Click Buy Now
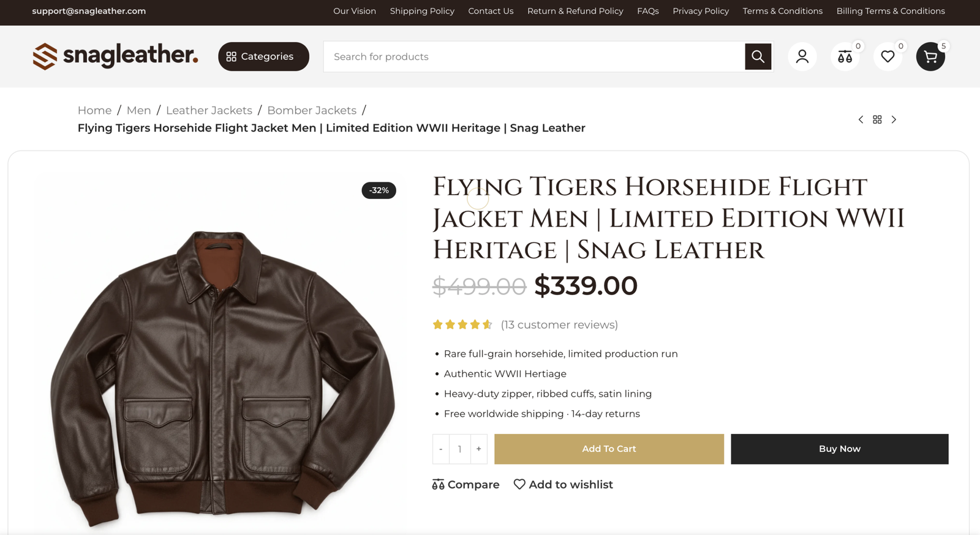 coord(839,449)
